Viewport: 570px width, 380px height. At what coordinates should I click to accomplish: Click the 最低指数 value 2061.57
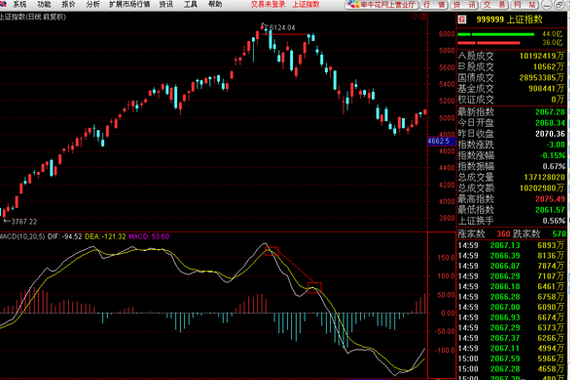tap(550, 210)
